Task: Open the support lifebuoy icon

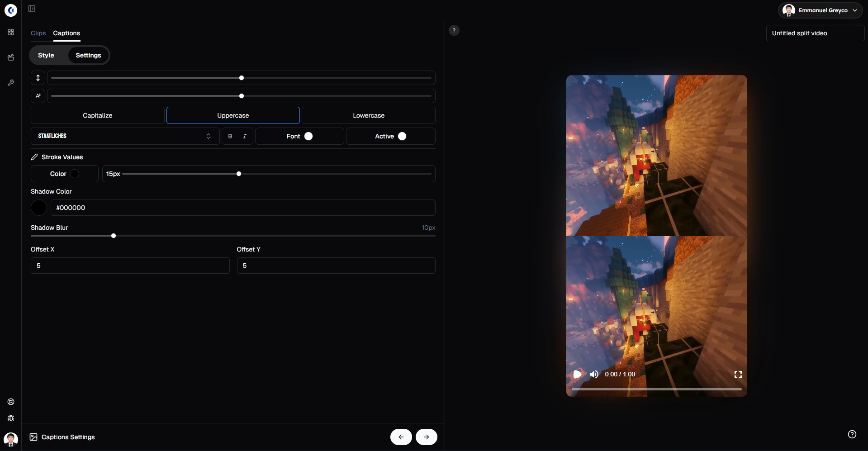Action: pos(11,402)
